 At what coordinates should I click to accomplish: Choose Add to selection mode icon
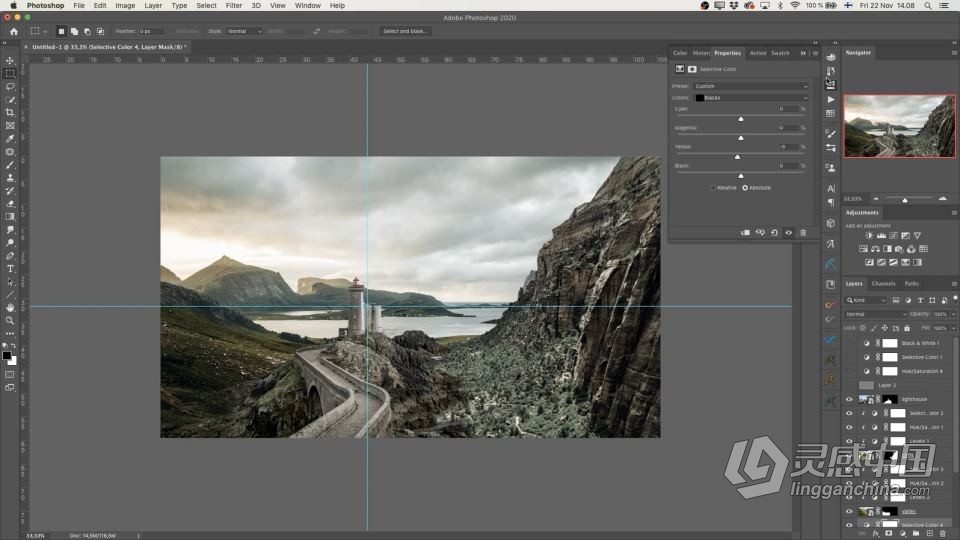coord(74,31)
